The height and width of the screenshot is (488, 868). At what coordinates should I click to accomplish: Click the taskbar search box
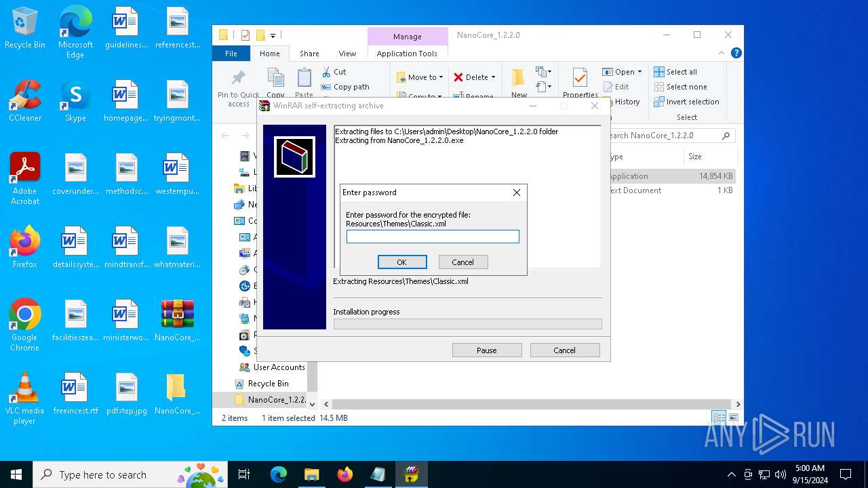(132, 474)
